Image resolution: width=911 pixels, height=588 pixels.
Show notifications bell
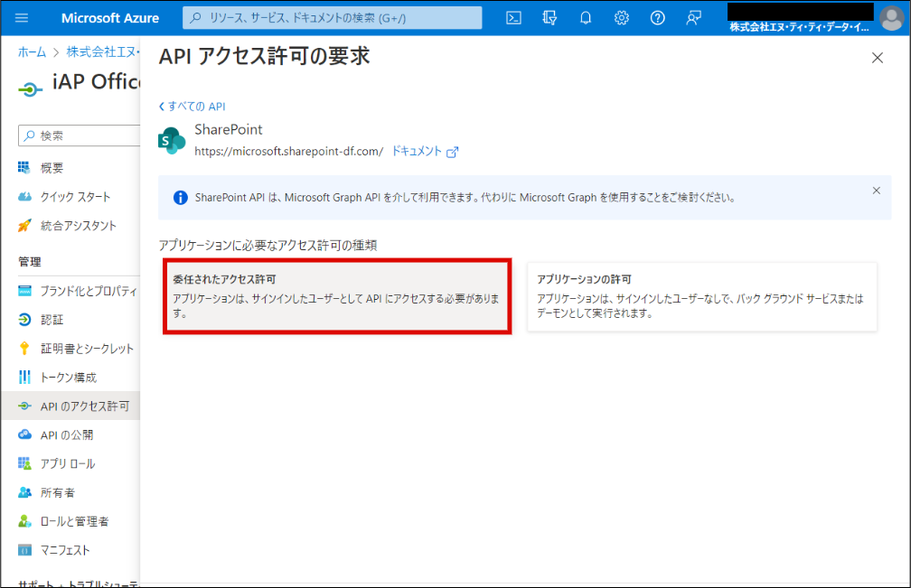click(x=586, y=18)
